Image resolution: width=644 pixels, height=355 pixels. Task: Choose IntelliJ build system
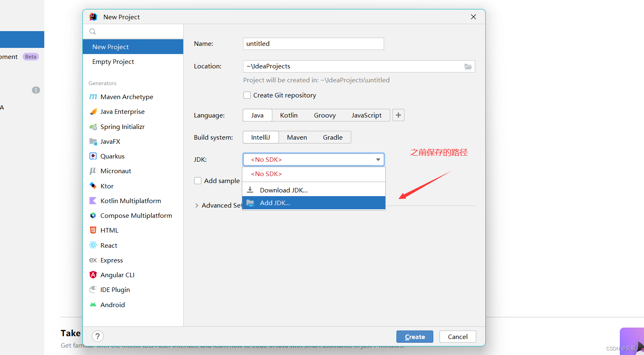coord(261,137)
